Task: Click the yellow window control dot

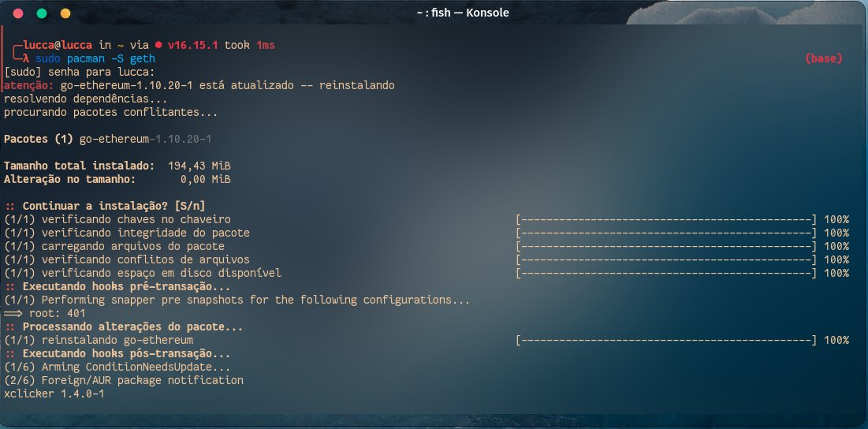Action: click(65, 13)
